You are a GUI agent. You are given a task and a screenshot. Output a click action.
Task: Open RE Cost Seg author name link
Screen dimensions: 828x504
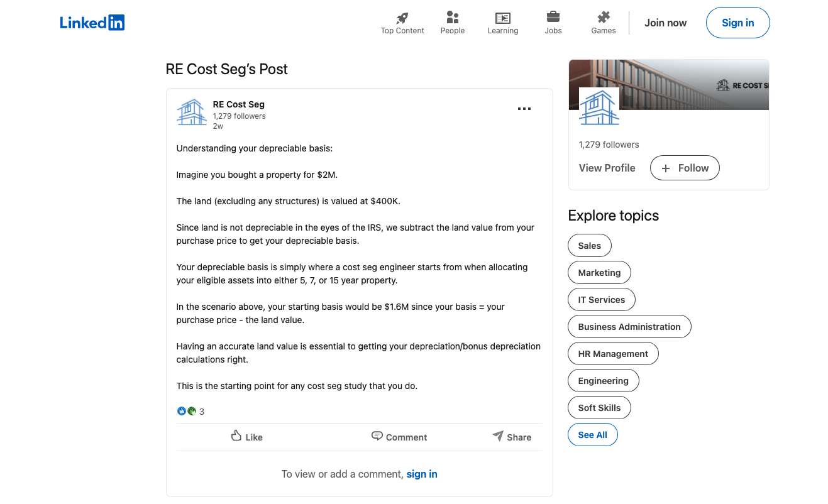click(239, 104)
